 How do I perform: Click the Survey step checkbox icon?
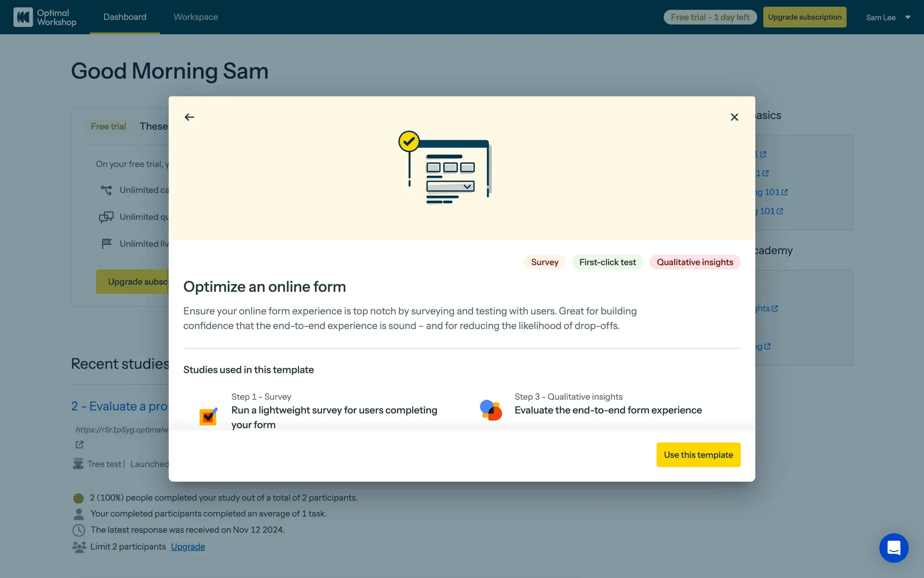tap(208, 416)
